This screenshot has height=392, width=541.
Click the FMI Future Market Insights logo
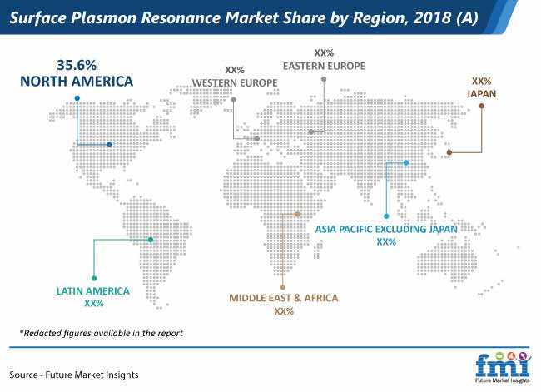point(503,367)
